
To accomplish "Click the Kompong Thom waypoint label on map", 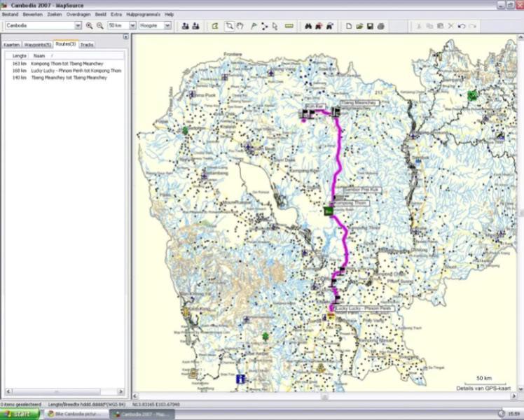I will (351, 203).
